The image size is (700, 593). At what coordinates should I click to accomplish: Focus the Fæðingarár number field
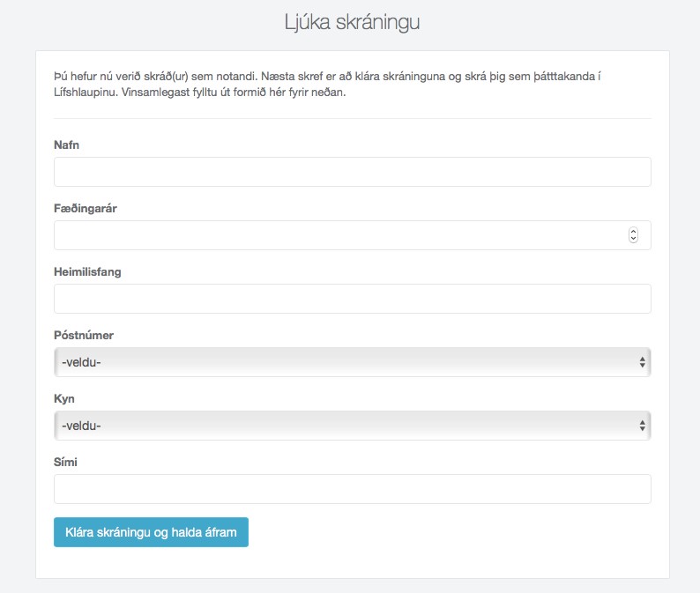coord(353,235)
